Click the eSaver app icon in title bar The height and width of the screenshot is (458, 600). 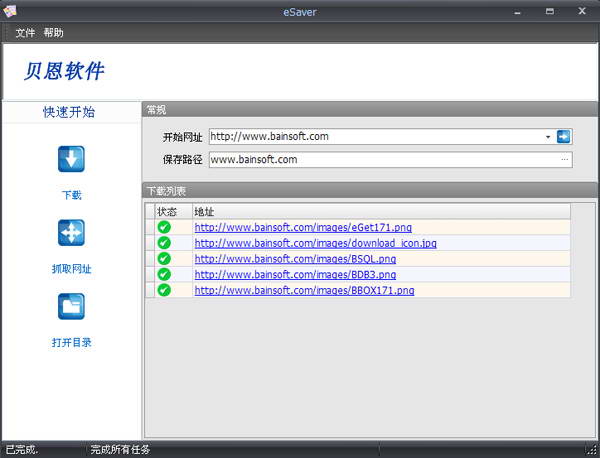coord(9,11)
